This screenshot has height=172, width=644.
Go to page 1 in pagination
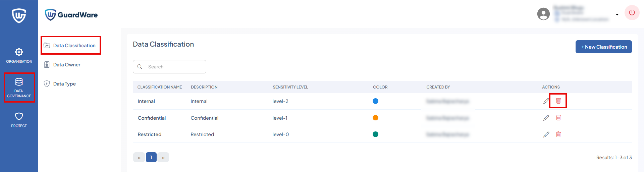coord(151,157)
